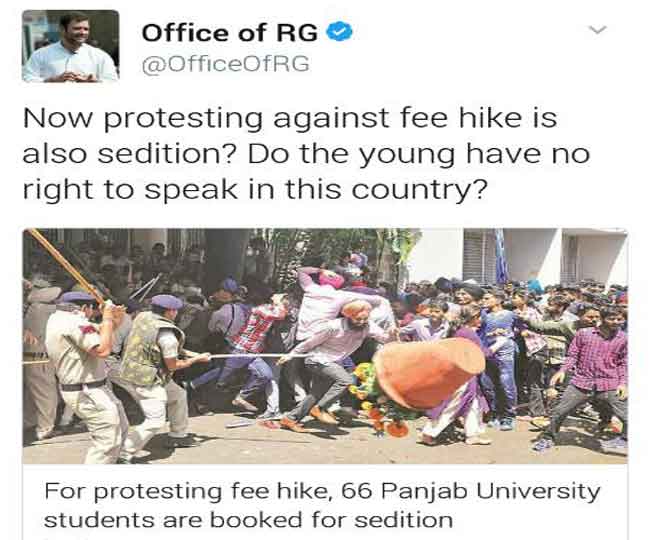The image size is (650, 540).
Task: Click the 'Office of RG' display name
Action: [230, 32]
